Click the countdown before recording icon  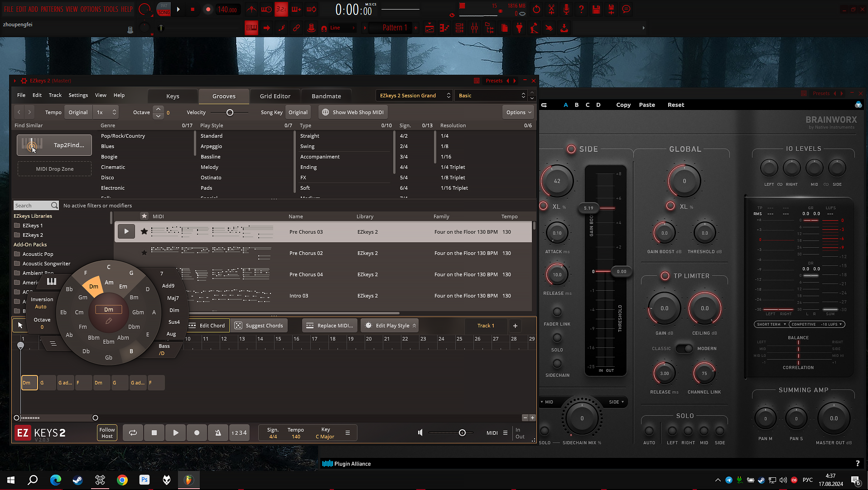[x=281, y=9]
